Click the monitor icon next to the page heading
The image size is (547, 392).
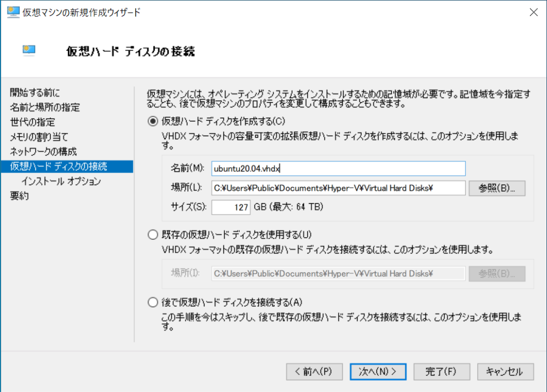(29, 50)
